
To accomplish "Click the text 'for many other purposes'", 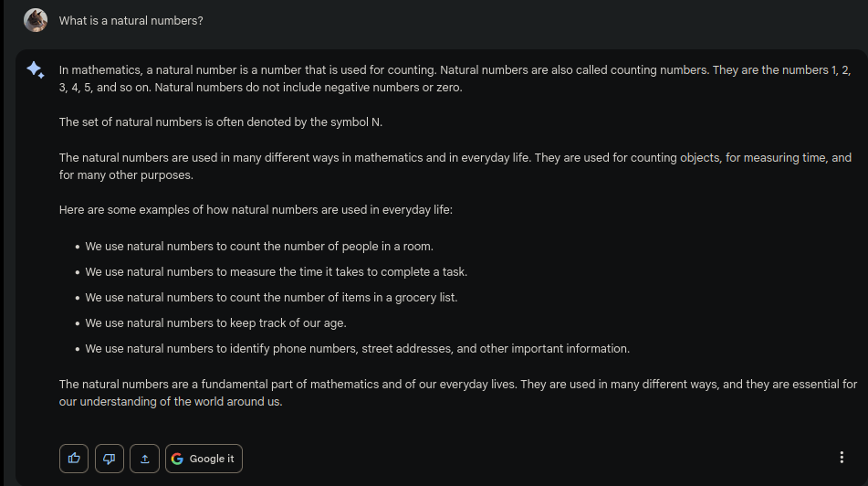I will tap(126, 174).
